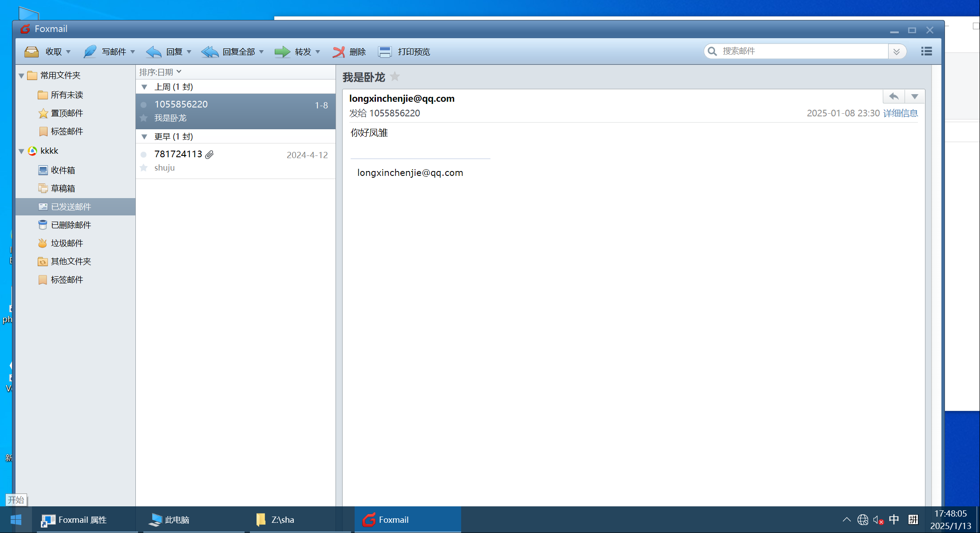The height and width of the screenshot is (533, 980).
Task: Open the 收件箱 inbox folder
Action: click(x=63, y=170)
